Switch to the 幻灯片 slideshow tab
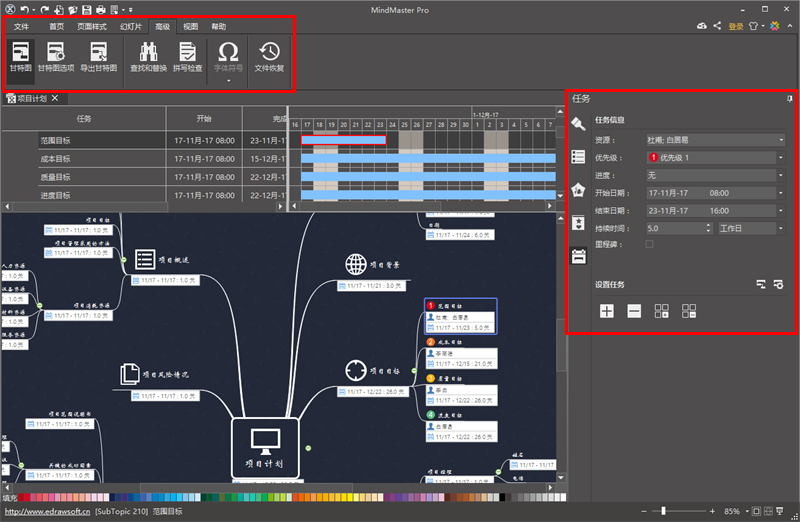The height and width of the screenshot is (522, 800). [x=131, y=27]
